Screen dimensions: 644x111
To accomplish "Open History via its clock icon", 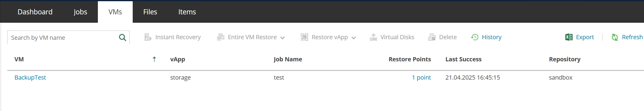I will 475,37.
